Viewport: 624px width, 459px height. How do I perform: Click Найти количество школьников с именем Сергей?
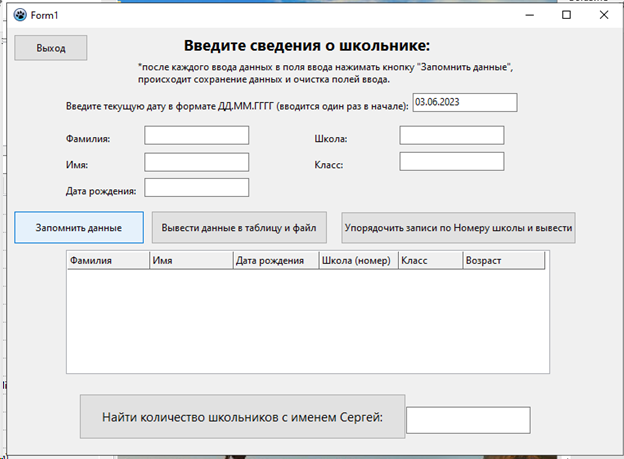point(242,417)
